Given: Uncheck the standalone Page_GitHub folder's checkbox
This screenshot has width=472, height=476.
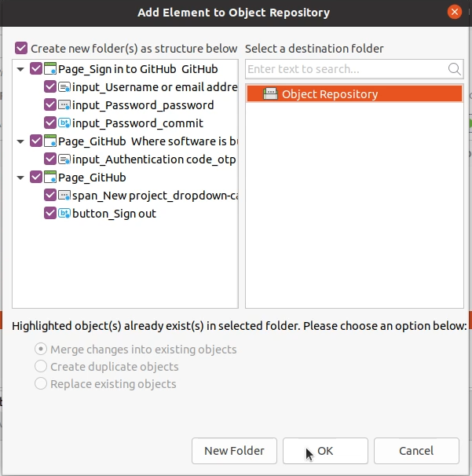Looking at the screenshot, I should tap(36, 177).
